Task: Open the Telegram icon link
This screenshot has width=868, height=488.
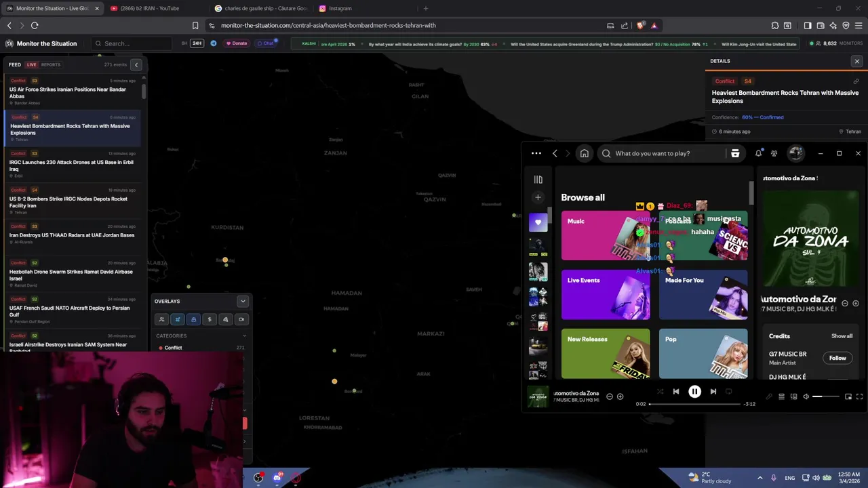Action: 214,43
